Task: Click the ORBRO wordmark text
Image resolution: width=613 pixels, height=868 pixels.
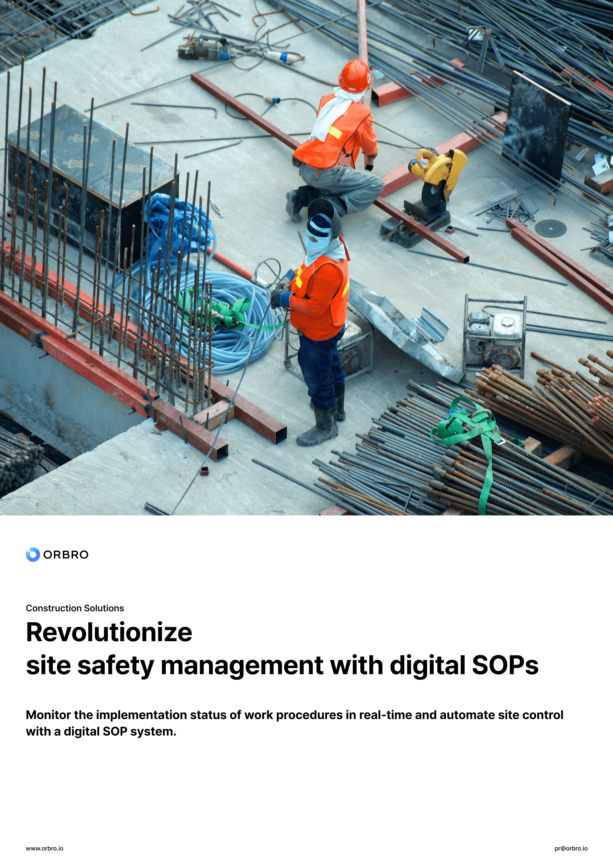Action: click(66, 555)
